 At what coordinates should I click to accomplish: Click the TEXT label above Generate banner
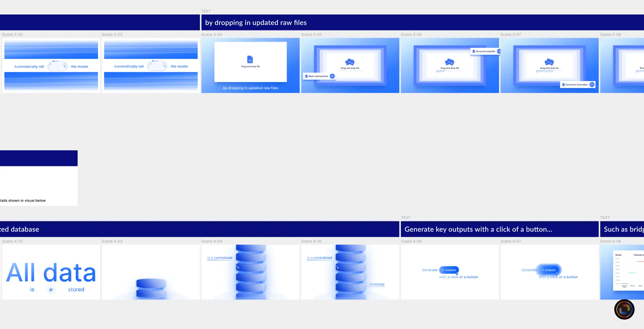pyautogui.click(x=405, y=218)
